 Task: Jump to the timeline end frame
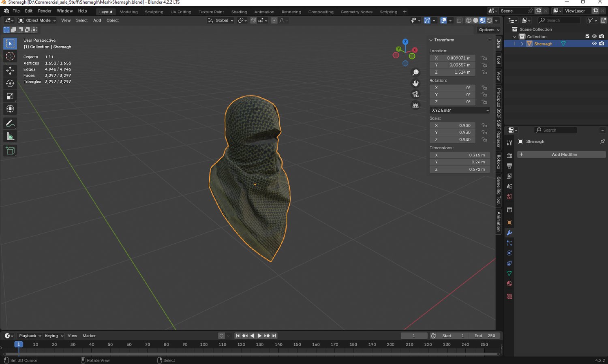(274, 336)
